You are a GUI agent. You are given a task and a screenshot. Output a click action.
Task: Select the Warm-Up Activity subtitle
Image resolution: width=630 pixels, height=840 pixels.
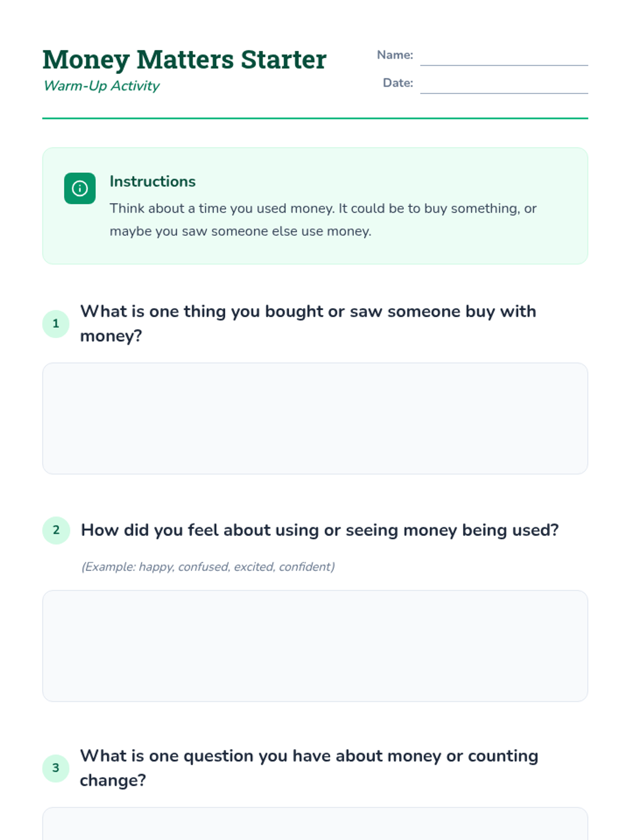coord(101,86)
